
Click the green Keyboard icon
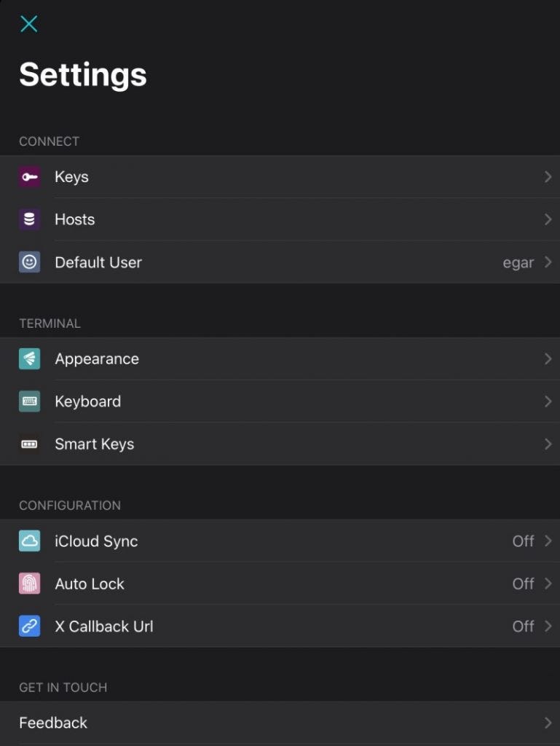tap(29, 401)
